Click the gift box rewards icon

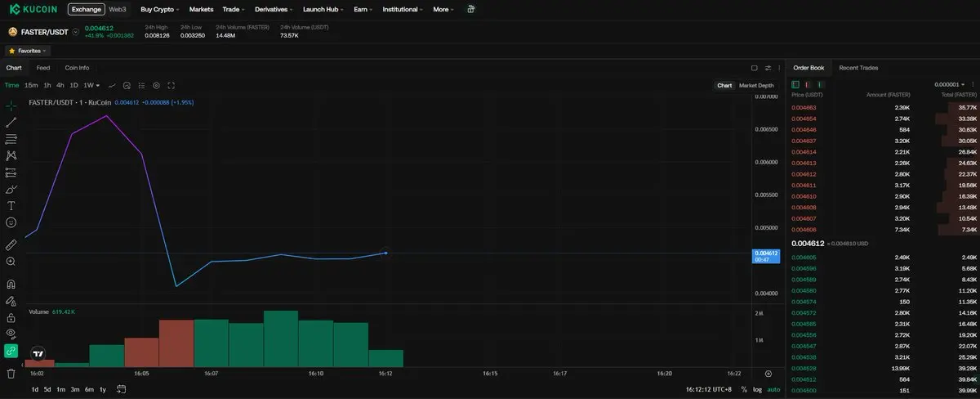coord(470,10)
